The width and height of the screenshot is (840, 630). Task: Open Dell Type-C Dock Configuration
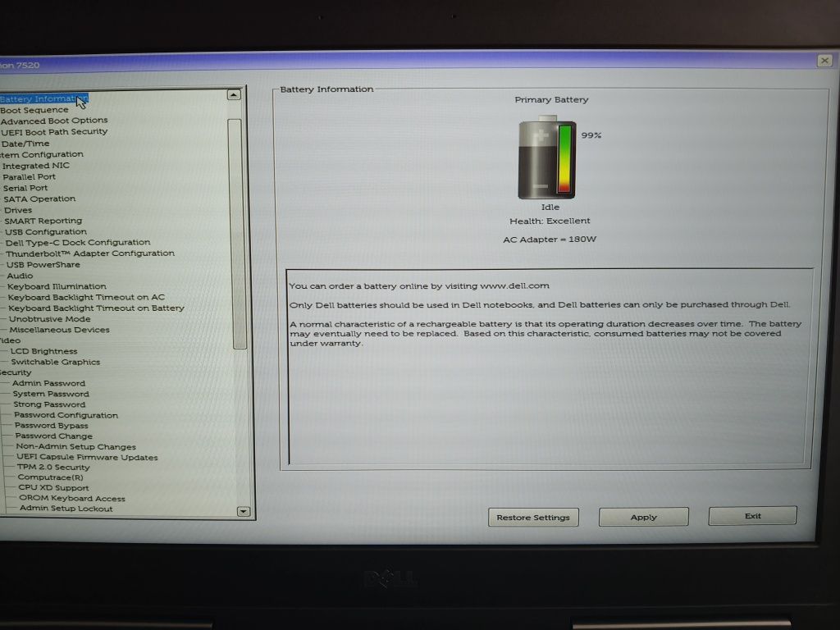coord(78,243)
